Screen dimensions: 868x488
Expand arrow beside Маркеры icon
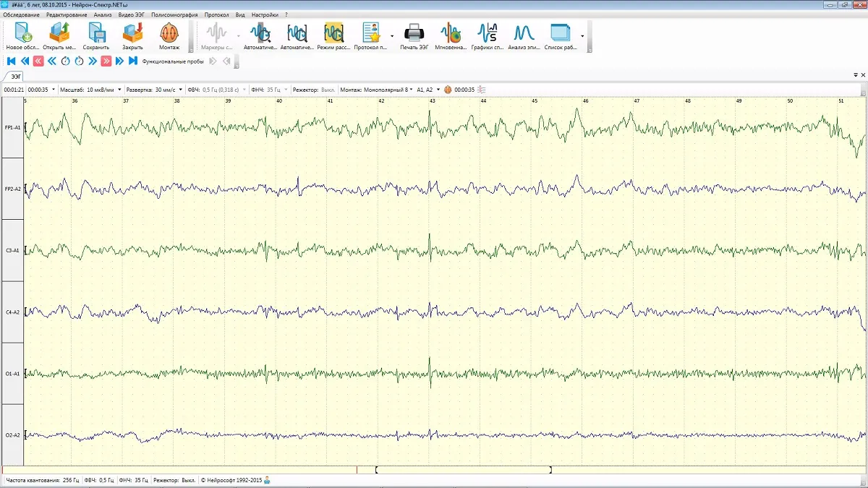[238, 36]
